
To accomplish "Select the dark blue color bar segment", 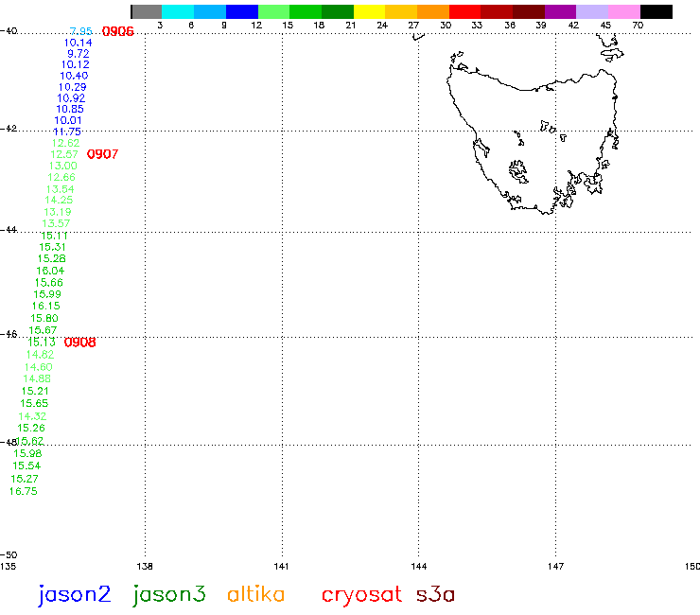I will pyautogui.click(x=242, y=11).
